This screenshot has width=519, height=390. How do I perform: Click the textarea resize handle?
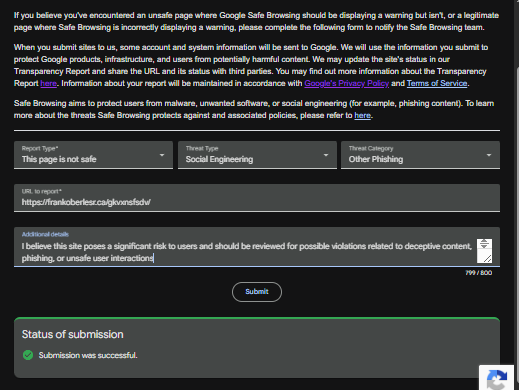click(487, 258)
